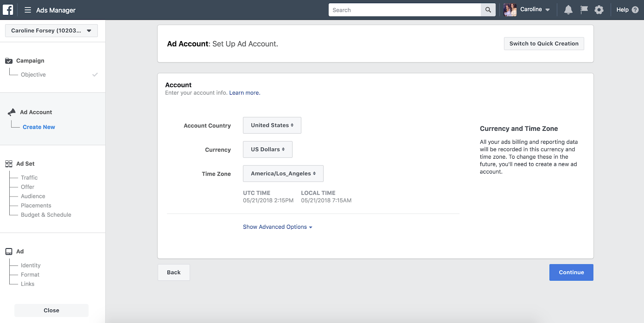Screen dimensions: 644x323
Task: Go to Format step
Action: click(x=30, y=275)
